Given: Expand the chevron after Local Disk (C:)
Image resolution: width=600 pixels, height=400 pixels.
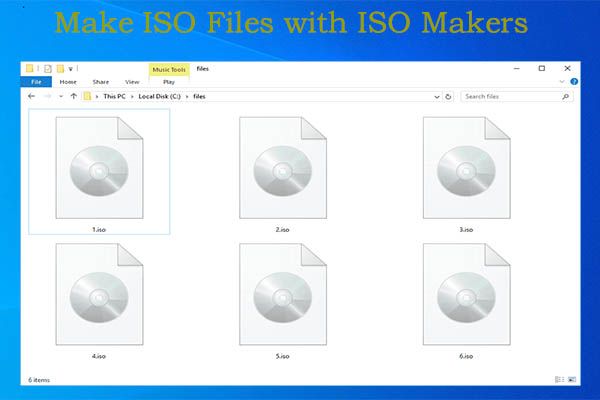Looking at the screenshot, I should (187, 97).
